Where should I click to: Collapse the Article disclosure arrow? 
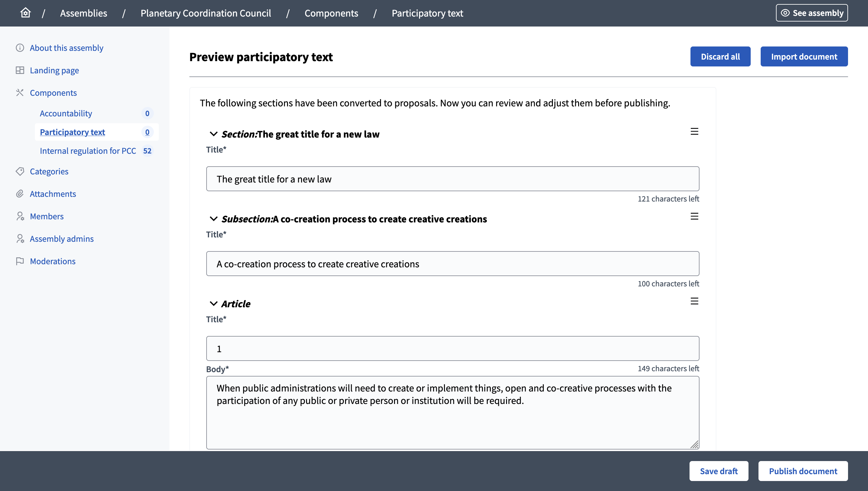coord(213,304)
